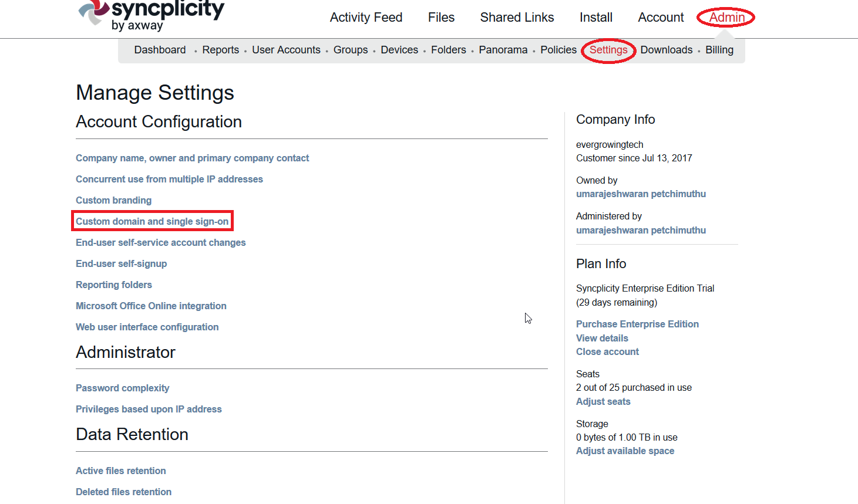Screen dimensions: 858x504
Task: Open Concurrent use from multiple IP addresses
Action: point(169,179)
